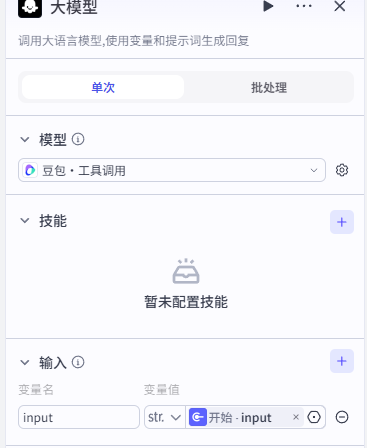Switch to the 批处理 tab
Image resolution: width=367 pixels, height=448 pixels.
(269, 87)
